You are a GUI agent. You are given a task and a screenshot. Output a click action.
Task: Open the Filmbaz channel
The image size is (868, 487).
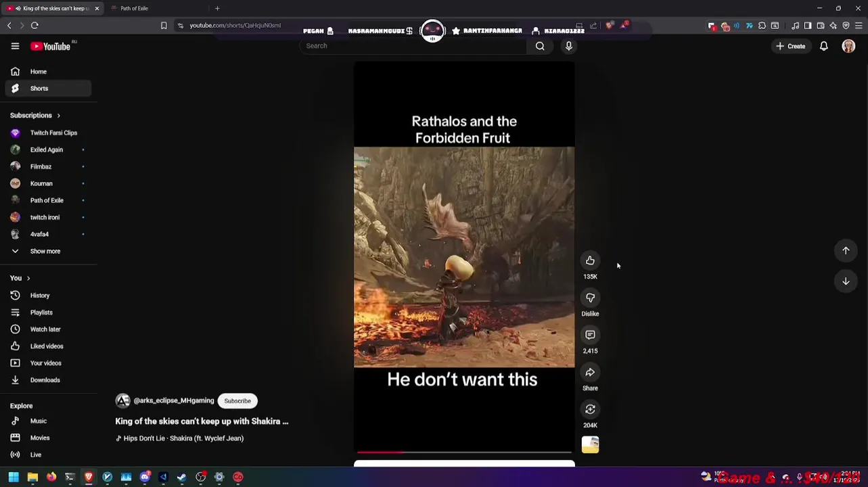pyautogui.click(x=48, y=167)
